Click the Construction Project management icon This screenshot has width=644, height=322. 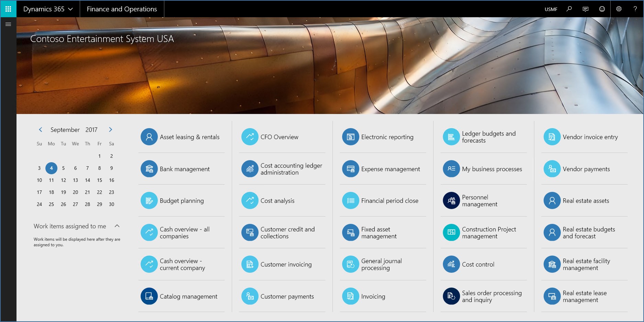coord(451,233)
